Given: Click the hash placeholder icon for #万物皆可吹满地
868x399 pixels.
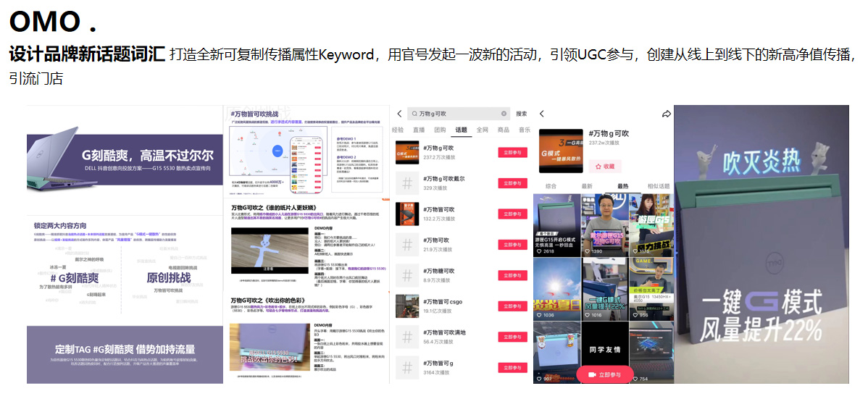Looking at the screenshot, I should 407,337.
